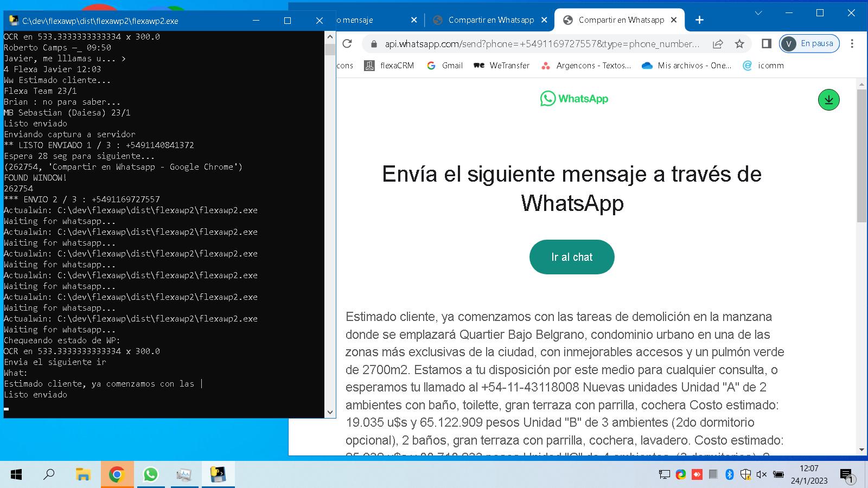This screenshot has width=868, height=488.
Task: Open the flexaCRM bookmark
Action: [x=389, y=66]
